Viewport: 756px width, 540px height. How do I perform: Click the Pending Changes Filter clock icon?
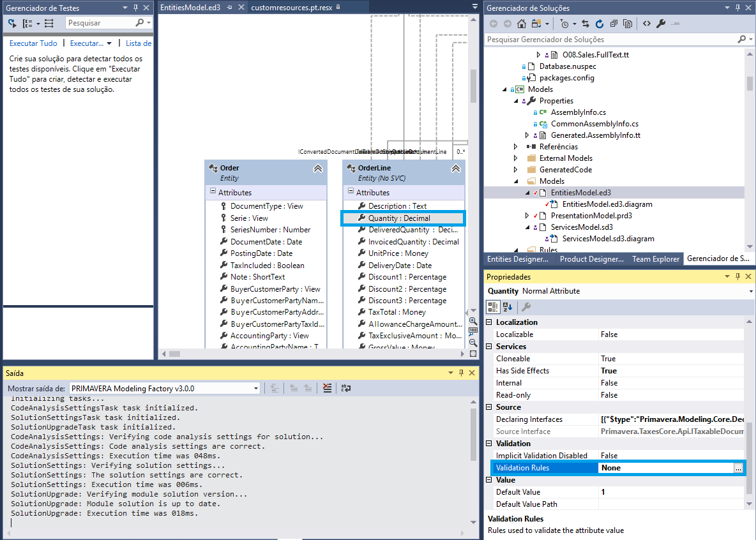click(564, 23)
